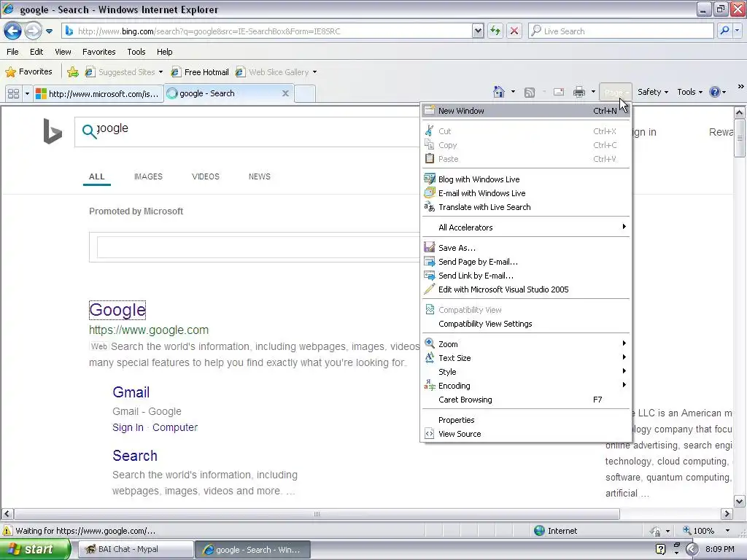Image resolution: width=747 pixels, height=560 pixels.
Task: Choose View Source menu item
Action: coord(525,435)
